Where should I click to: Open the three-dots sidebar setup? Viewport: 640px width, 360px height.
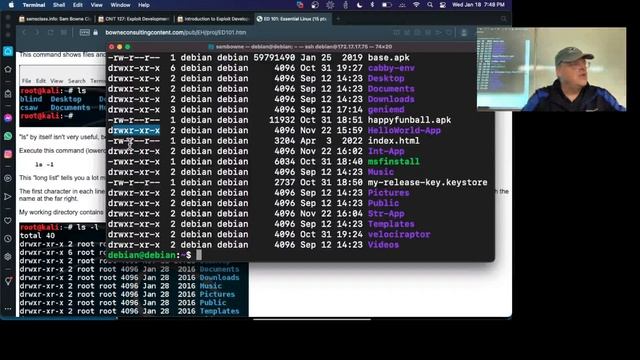pos(8,309)
